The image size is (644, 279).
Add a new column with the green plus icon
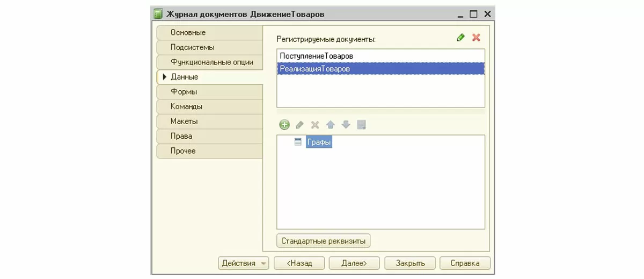(x=284, y=125)
